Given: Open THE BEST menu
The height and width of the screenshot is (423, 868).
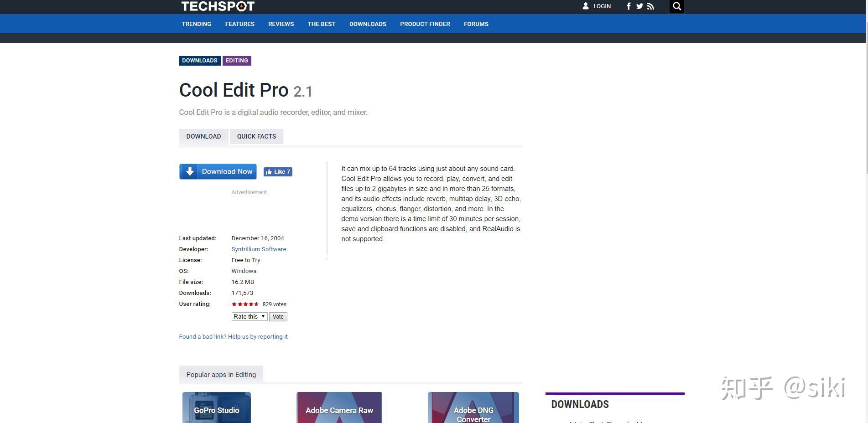Looking at the screenshot, I should click(322, 24).
